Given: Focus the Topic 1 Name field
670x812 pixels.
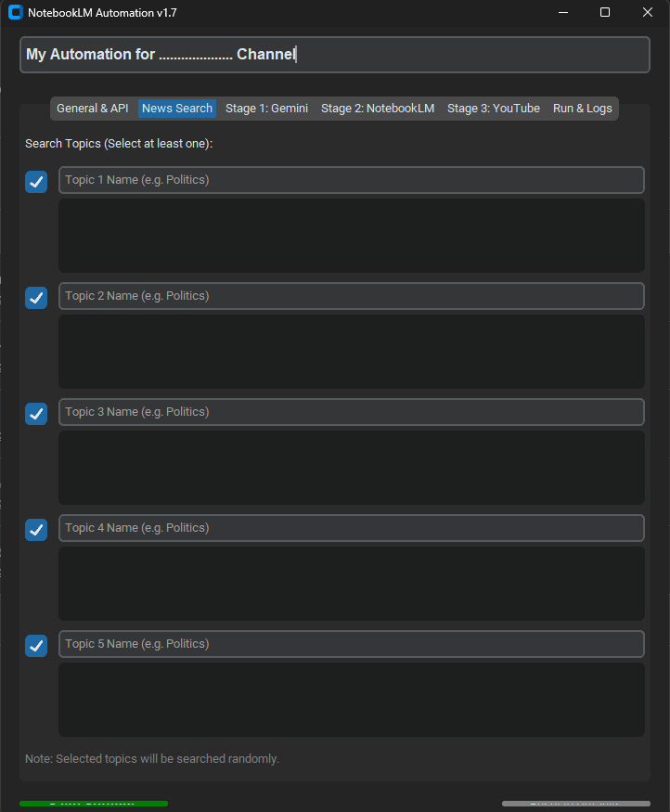Looking at the screenshot, I should click(351, 180).
